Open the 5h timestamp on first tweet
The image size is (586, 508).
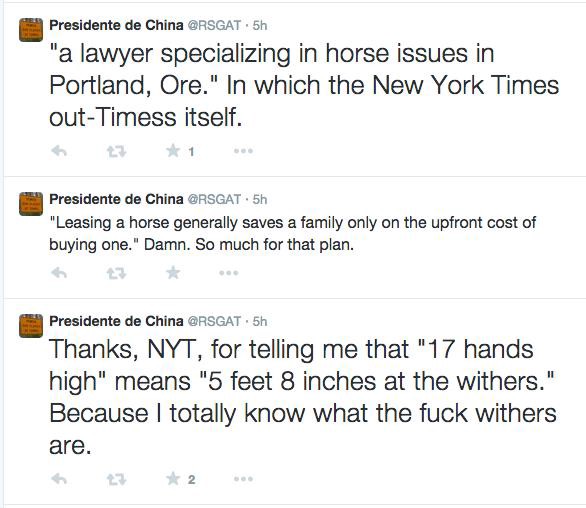pos(260,25)
